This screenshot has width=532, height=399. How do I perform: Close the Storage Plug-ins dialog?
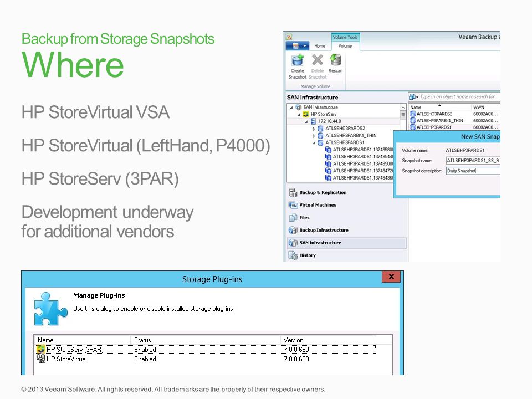(x=391, y=277)
